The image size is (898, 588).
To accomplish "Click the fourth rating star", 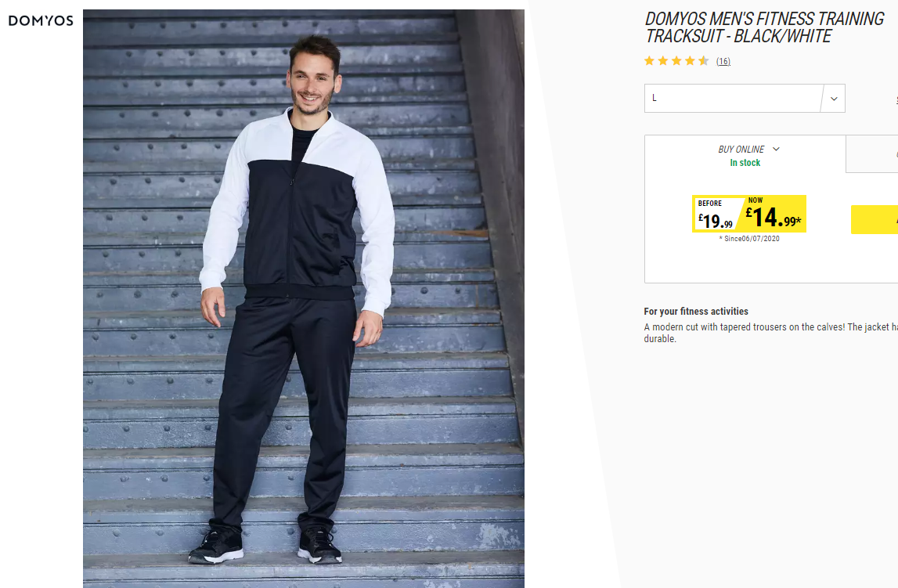I will 690,61.
